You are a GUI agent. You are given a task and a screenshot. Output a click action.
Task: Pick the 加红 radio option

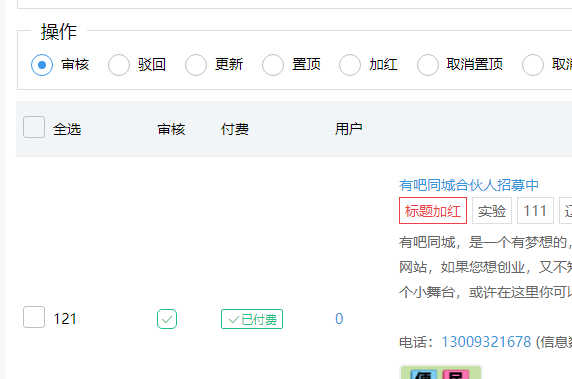click(x=350, y=65)
